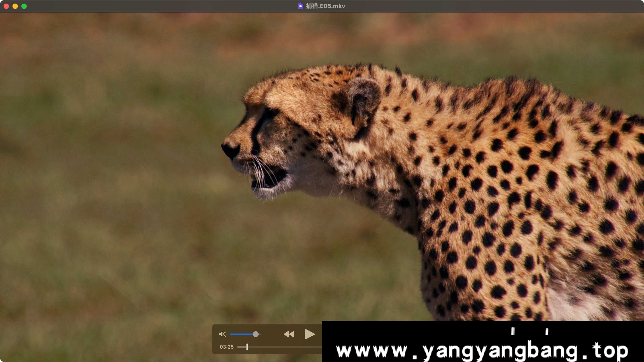Viewport: 644px width, 362px height.
Task: Play the video with the triangle button
Action: (310, 334)
